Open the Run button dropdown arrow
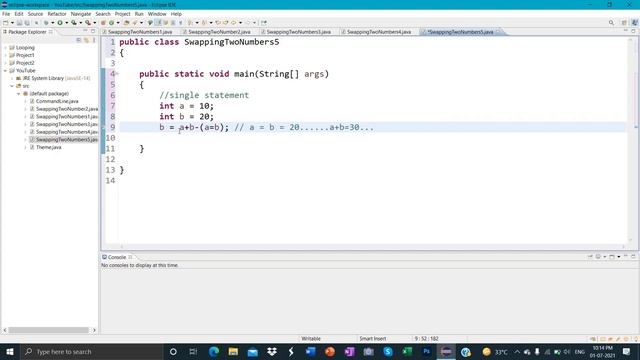Screen dimensions: 640x360 [67, 22]
